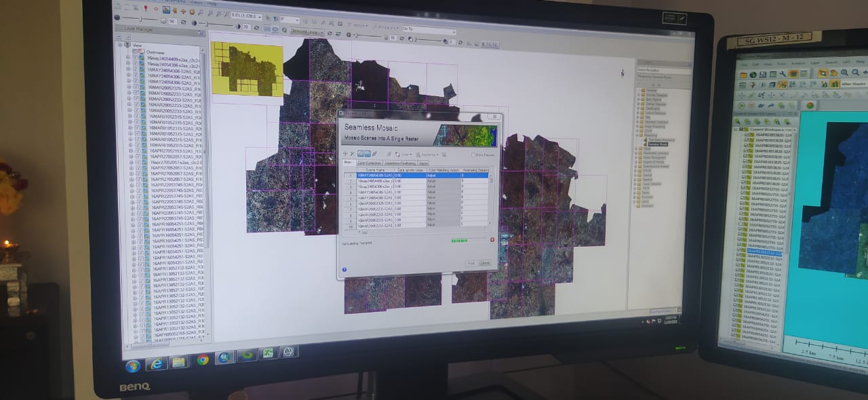Click Add Scenes plus icon in Seamless Mosaic
This screenshot has width=868, height=400.
pyautogui.click(x=345, y=154)
